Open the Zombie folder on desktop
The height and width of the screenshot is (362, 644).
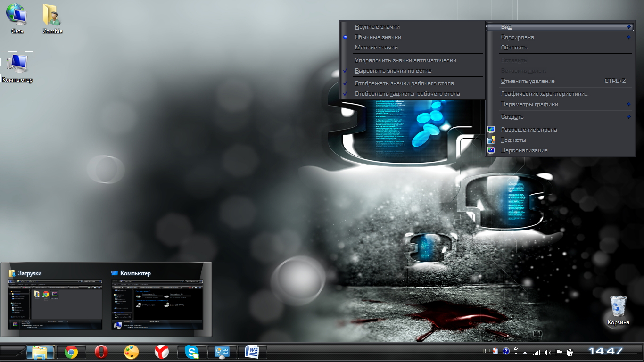coord(52,18)
